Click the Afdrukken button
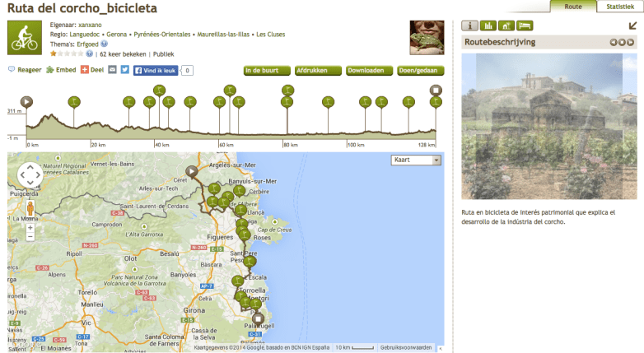 [319, 71]
